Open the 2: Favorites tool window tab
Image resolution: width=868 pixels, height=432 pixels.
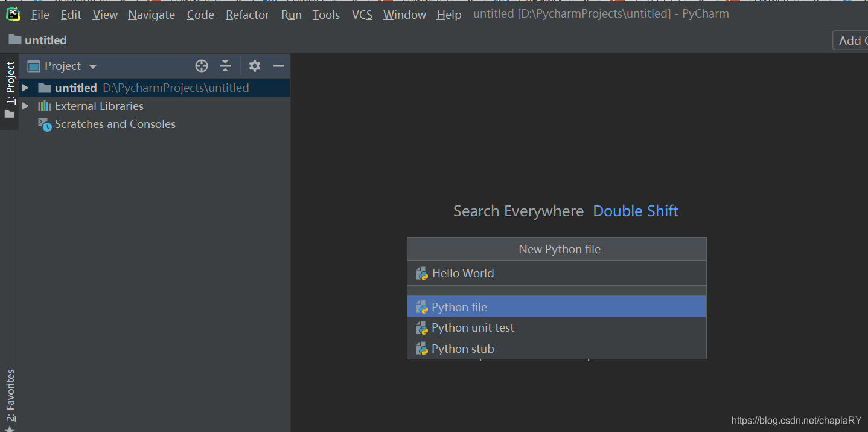10,399
